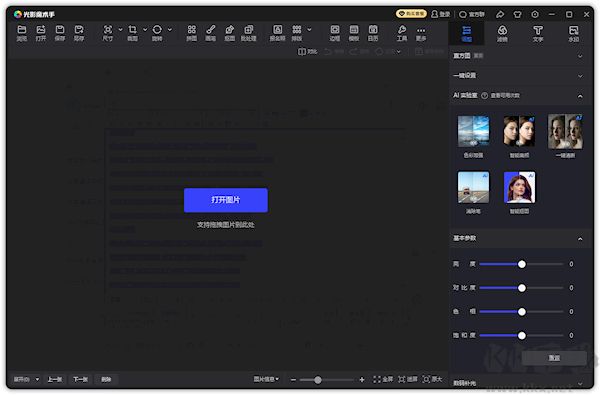This screenshot has width=600, height=395.
Task: Select the 画笔 (Brush) tool
Action: [x=210, y=33]
